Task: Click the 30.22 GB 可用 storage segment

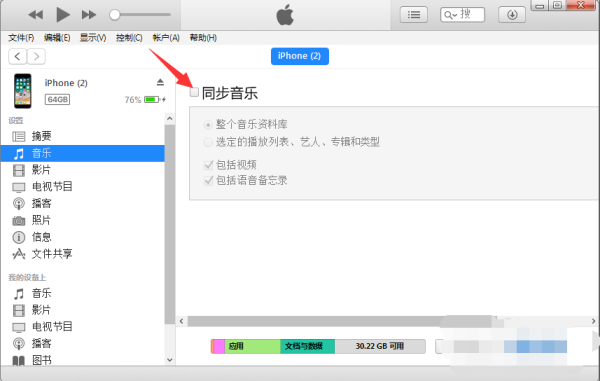Action: pos(380,346)
